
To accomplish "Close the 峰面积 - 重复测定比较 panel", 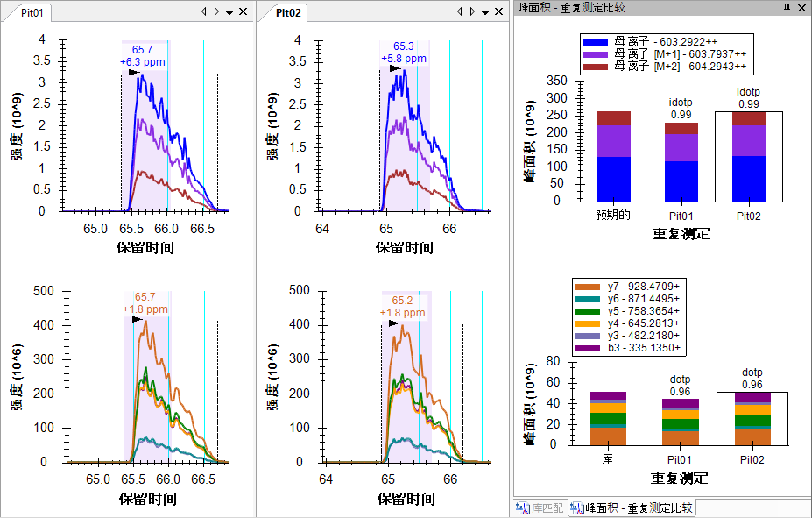I will tap(801, 8).
